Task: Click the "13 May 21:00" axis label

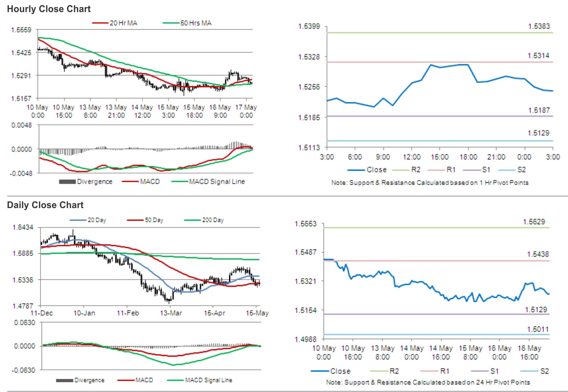Action: pos(116,111)
